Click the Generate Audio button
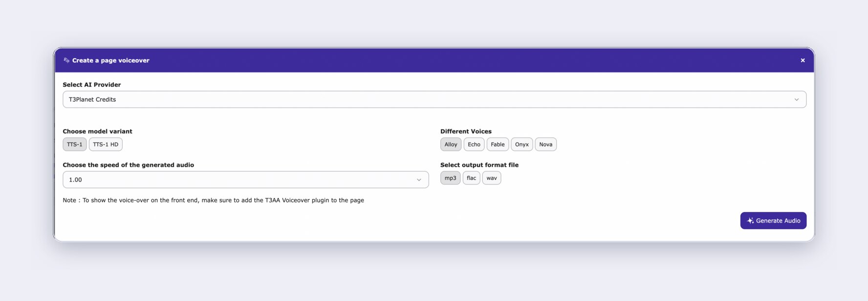 (773, 221)
